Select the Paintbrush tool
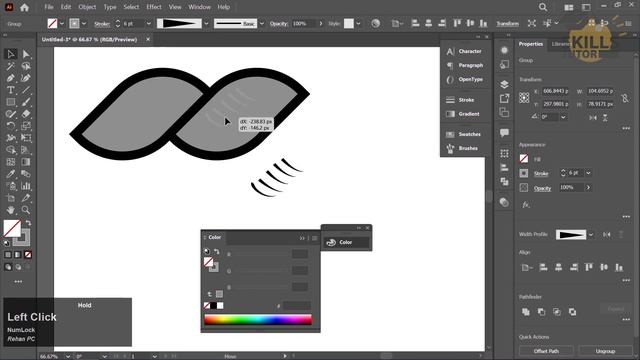 (x=26, y=102)
